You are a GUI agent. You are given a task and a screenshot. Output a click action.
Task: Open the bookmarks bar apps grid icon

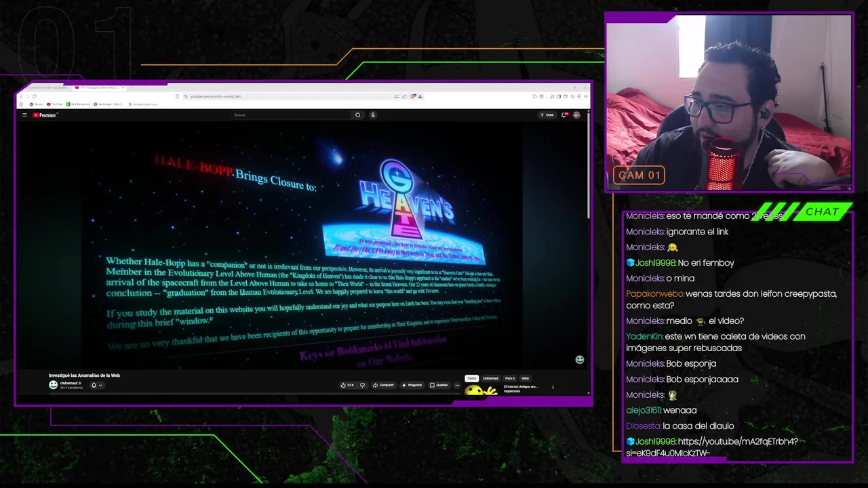tap(21, 104)
